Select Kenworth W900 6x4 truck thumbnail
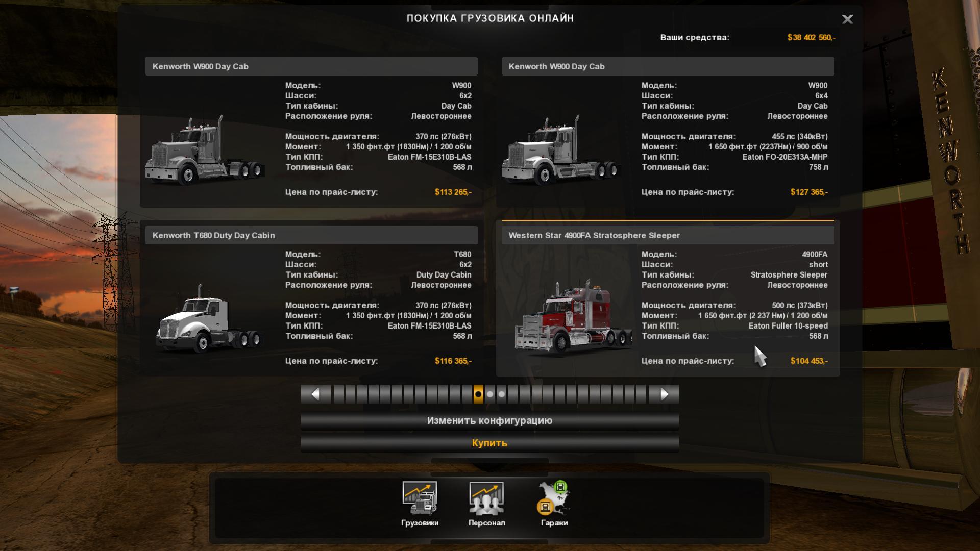Viewport: 980px width, 551px height. click(561, 149)
